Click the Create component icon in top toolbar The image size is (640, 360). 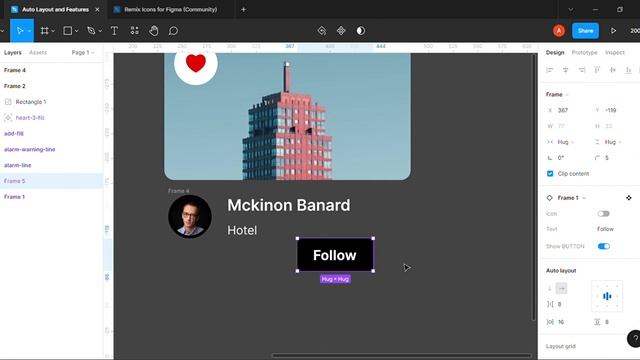point(341,31)
